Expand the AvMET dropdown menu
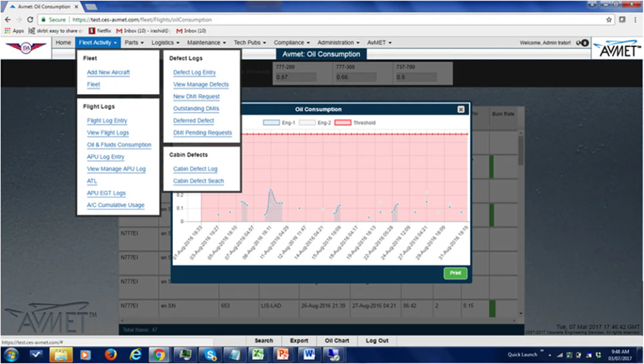644x364 pixels. pyautogui.click(x=379, y=42)
